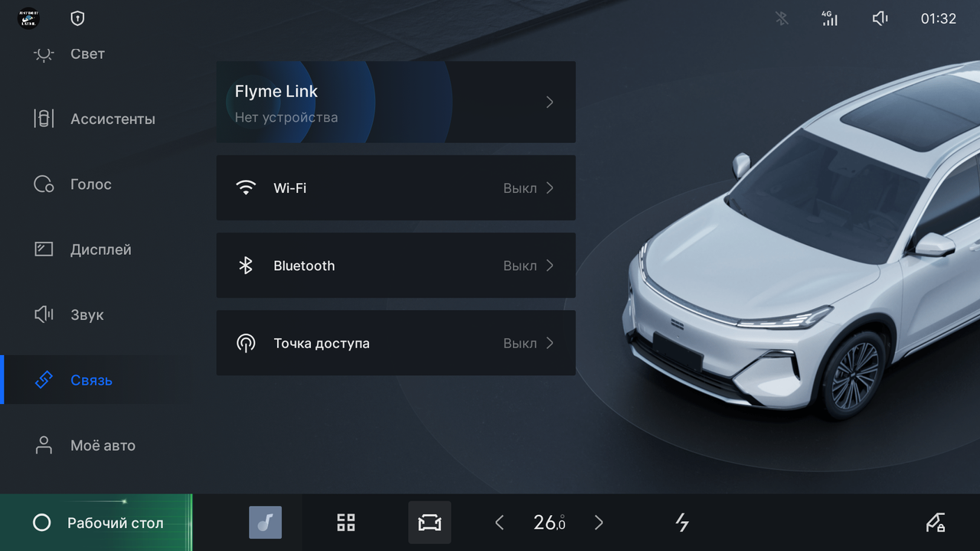Click the 4G signal strength icon

click(x=830, y=18)
